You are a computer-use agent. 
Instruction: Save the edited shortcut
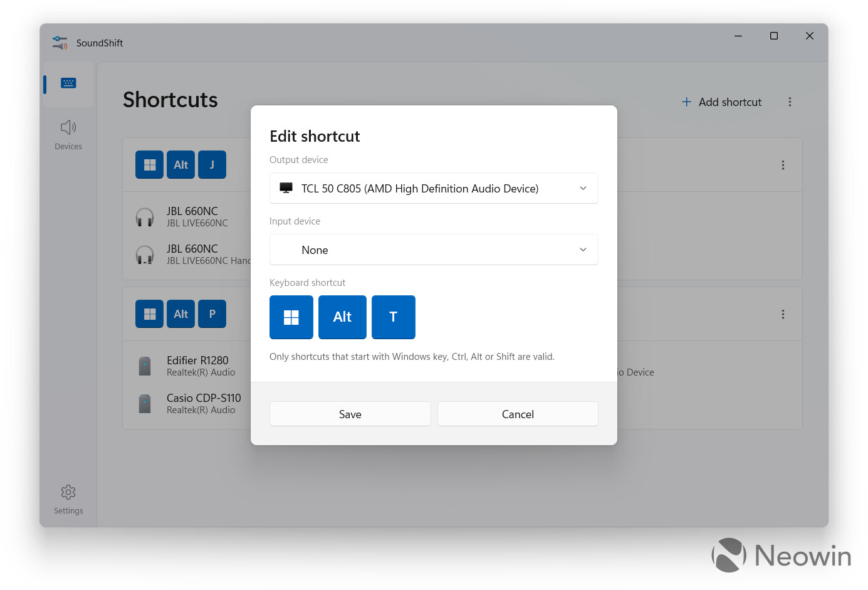click(x=350, y=414)
